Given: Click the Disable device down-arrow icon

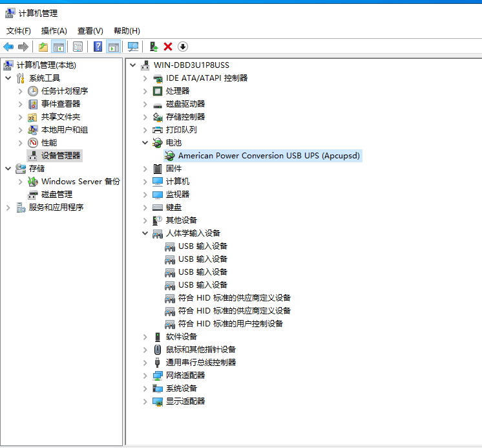Looking at the screenshot, I should 183,47.
